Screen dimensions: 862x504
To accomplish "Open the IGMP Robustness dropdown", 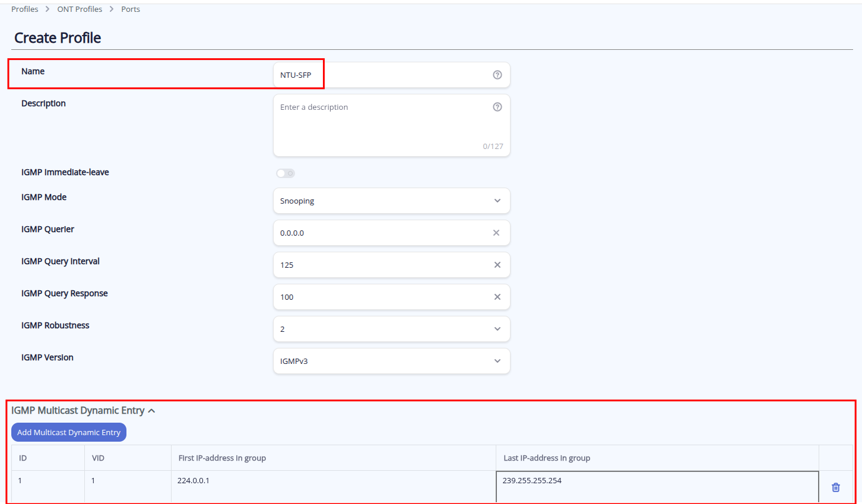I will [391, 329].
